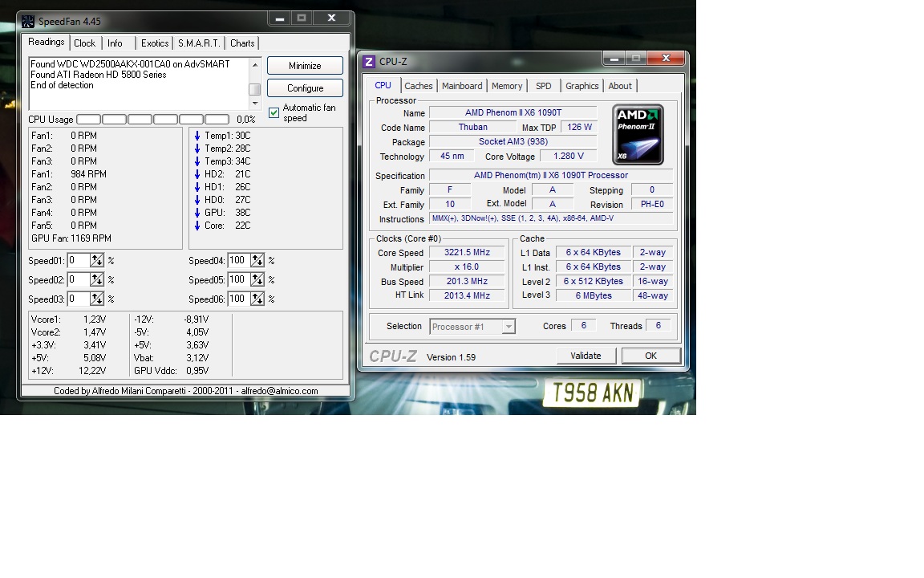924x578 pixels.
Task: Click the Speed01 value field
Action: (x=79, y=261)
